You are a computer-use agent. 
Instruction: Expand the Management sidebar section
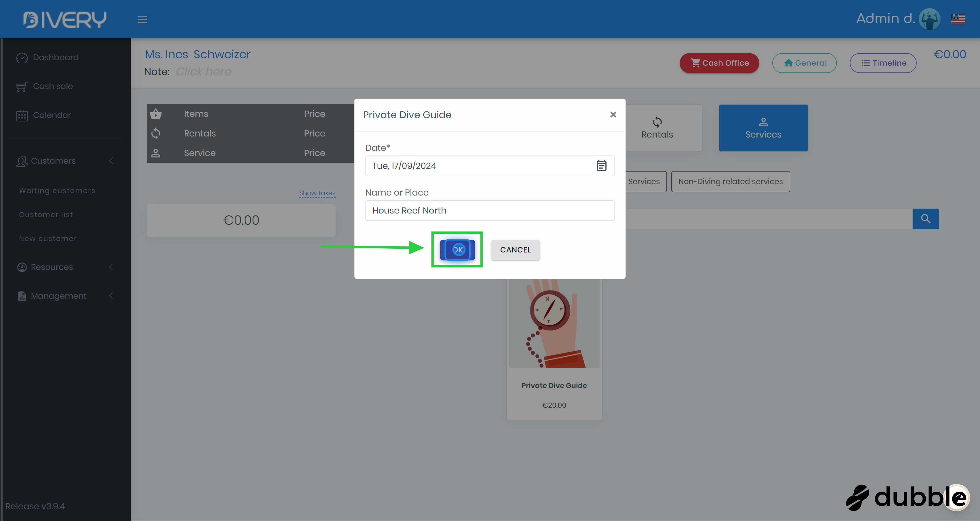tap(59, 296)
